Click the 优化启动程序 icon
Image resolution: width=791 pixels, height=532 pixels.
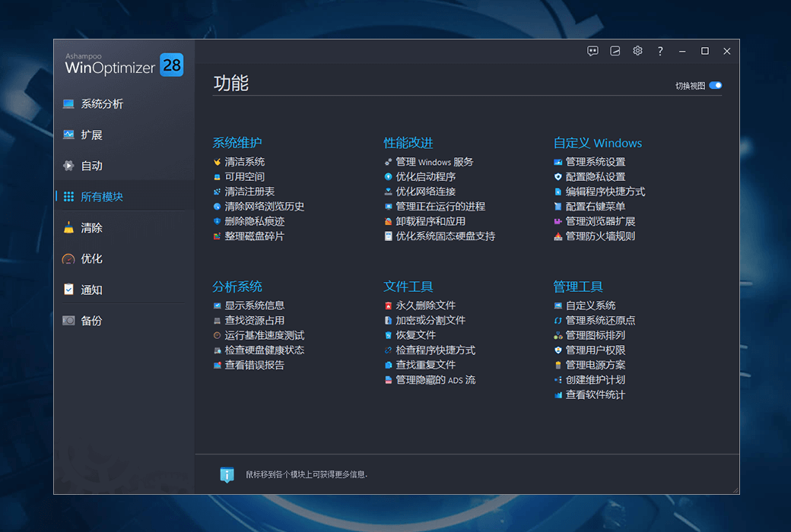(388, 176)
